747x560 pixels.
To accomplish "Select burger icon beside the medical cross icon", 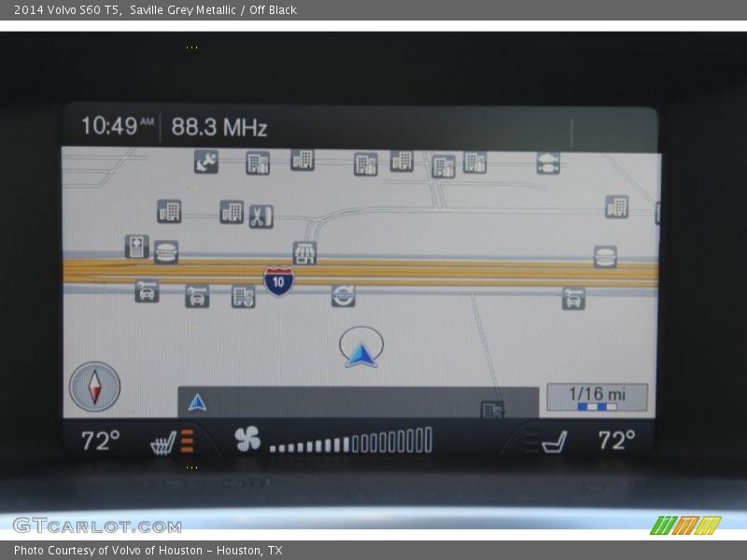I will pos(166,252).
